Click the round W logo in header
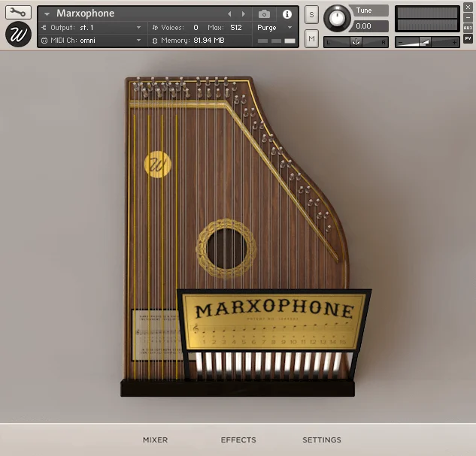The image size is (476, 456). (x=18, y=35)
